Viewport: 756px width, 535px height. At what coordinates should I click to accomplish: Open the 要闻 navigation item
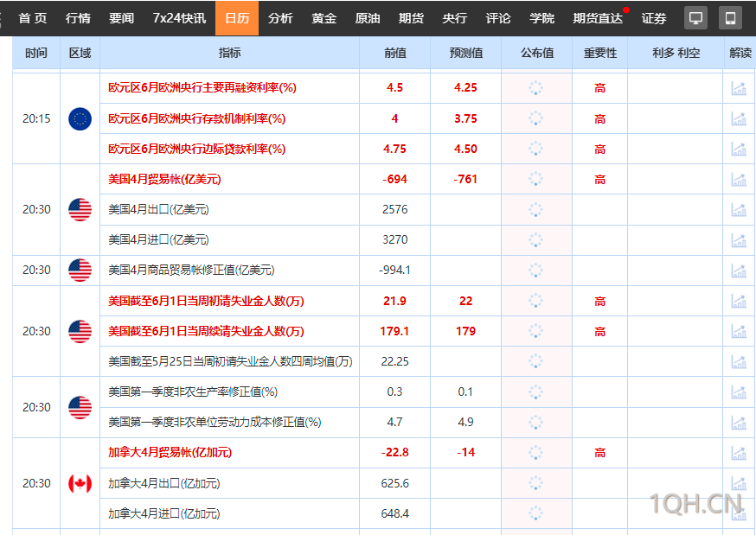[x=121, y=18]
